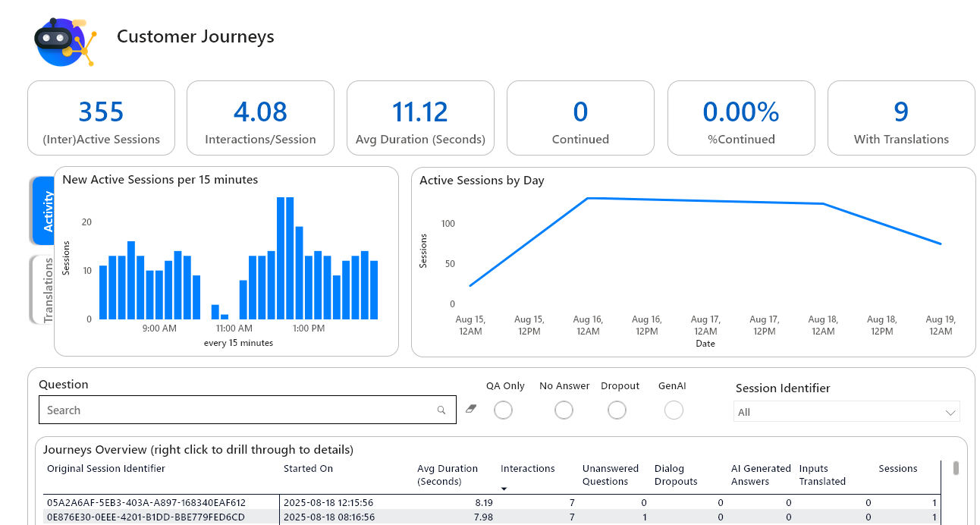Click the eraser icon to clear search
Image resolution: width=980 pixels, height=525 pixels.
click(x=471, y=409)
